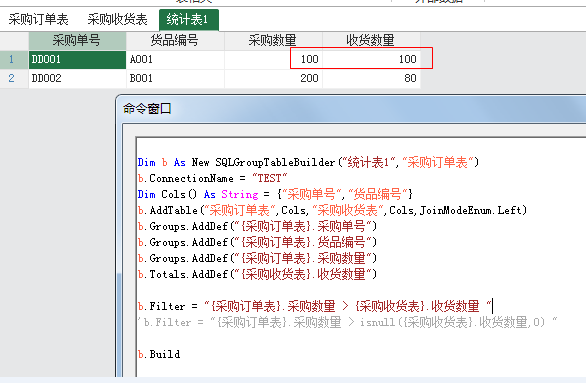
Task: Click the 收货数量 column header
Action: click(x=371, y=40)
